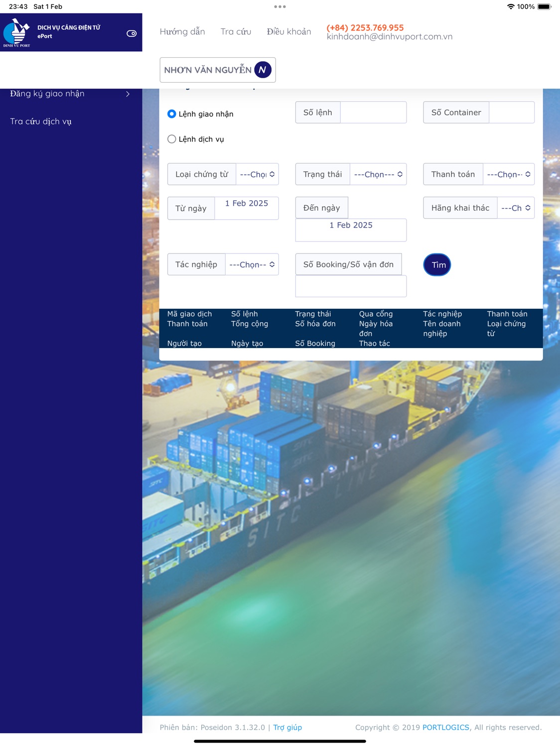Select Tra cứu dịch vụ sidebar item
The image size is (560, 747).
tap(41, 122)
